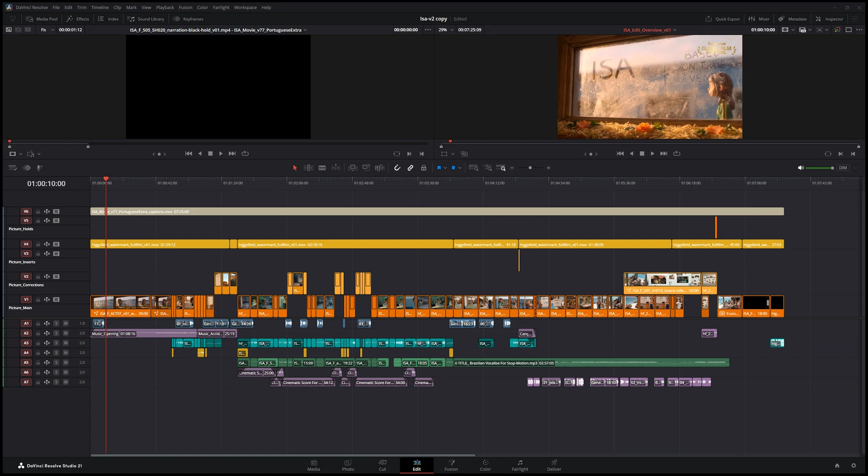
Task: Mute audio track A2
Action: point(66,333)
